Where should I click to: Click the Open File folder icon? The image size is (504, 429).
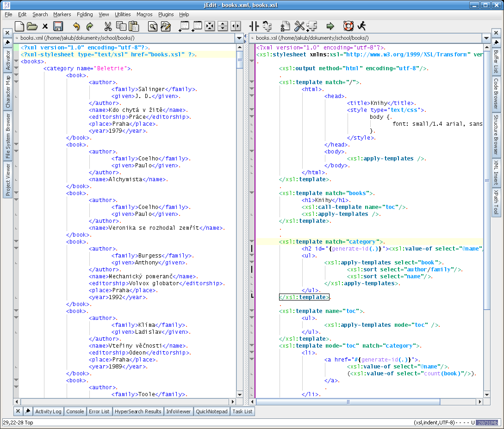coord(32,26)
